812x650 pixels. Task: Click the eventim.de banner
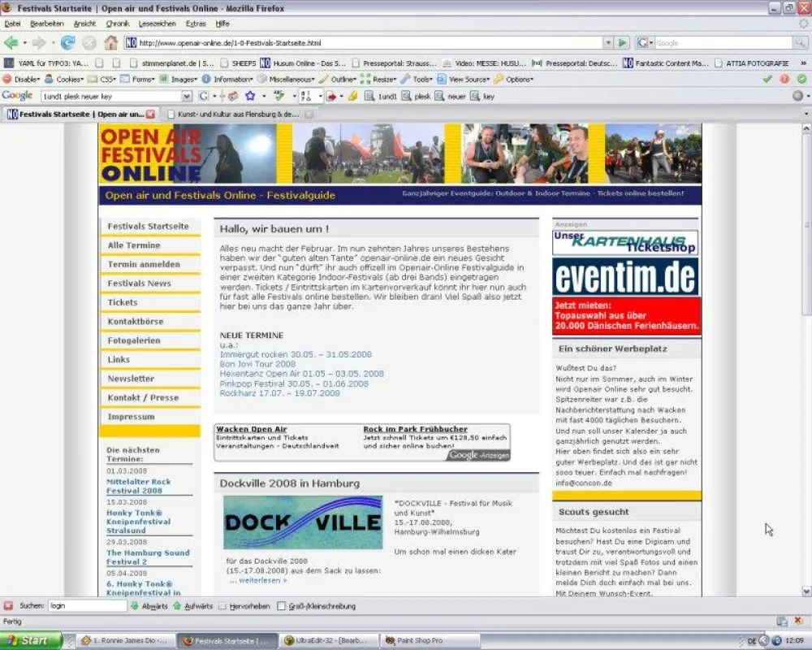coord(625,277)
